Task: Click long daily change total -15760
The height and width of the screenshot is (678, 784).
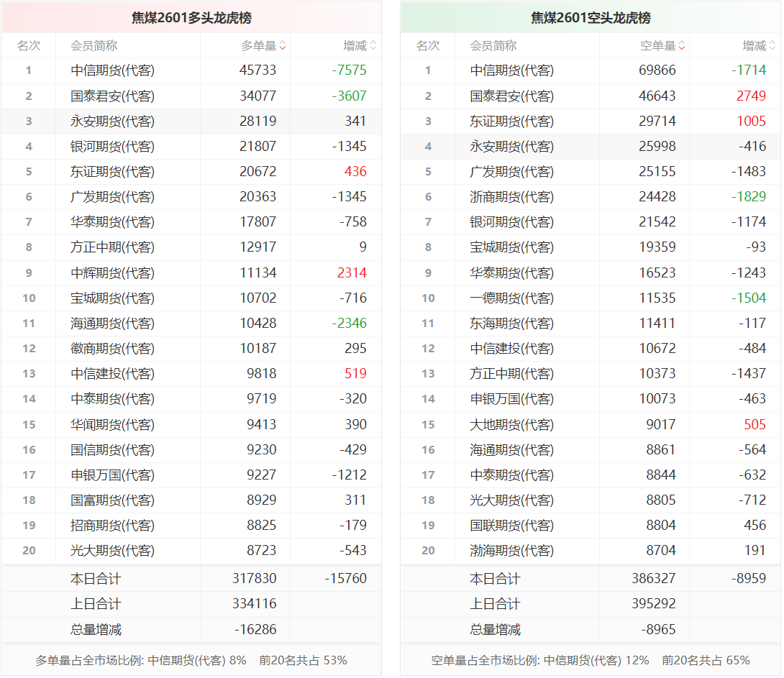Action: tap(345, 579)
